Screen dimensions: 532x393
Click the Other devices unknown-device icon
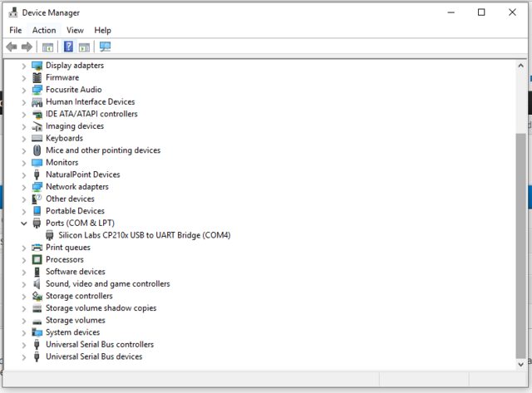coord(37,199)
